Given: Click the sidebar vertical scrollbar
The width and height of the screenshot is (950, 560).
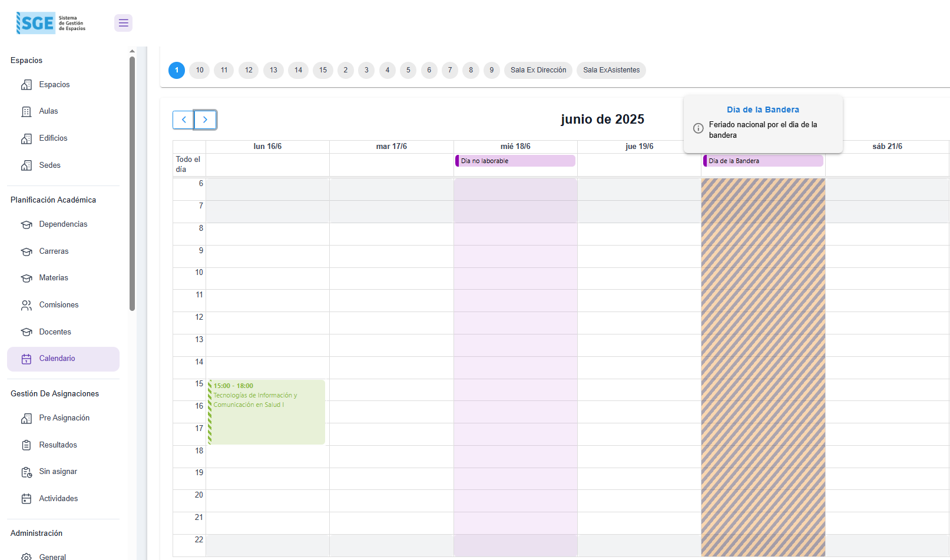Looking at the screenshot, I should pos(132,183).
